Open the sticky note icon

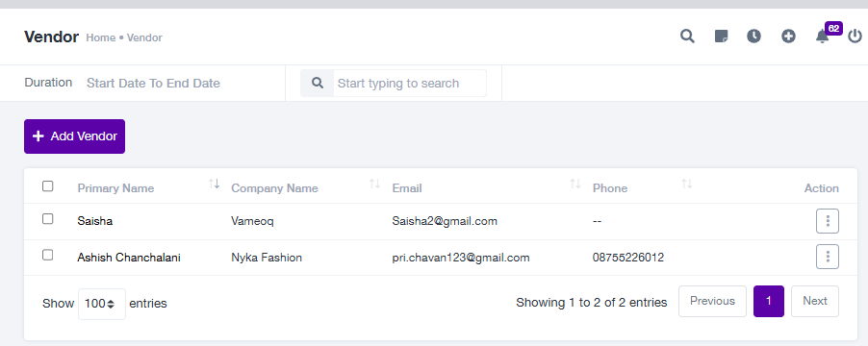coord(721,37)
